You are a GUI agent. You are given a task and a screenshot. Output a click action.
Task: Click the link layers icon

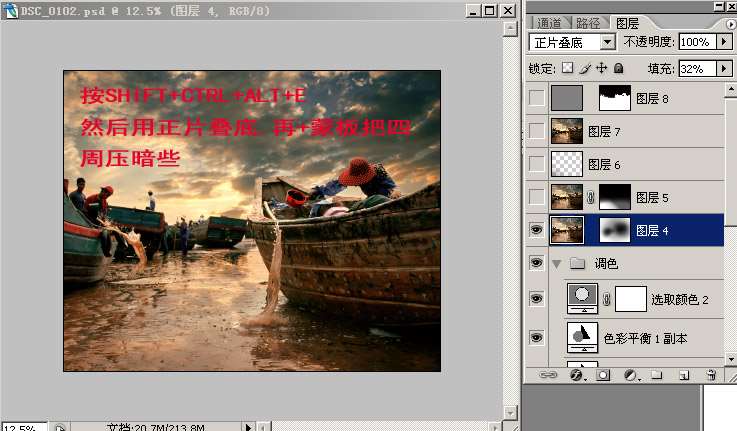tap(548, 376)
